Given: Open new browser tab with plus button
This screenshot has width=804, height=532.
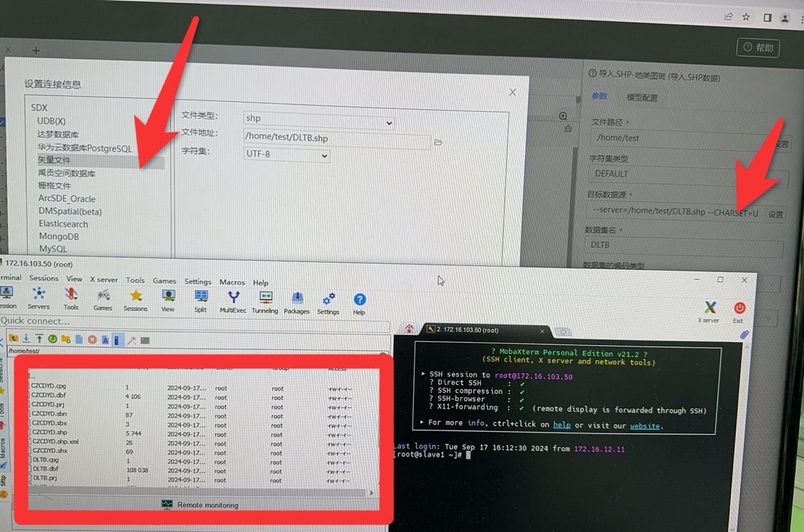Looking at the screenshot, I should [36, 50].
